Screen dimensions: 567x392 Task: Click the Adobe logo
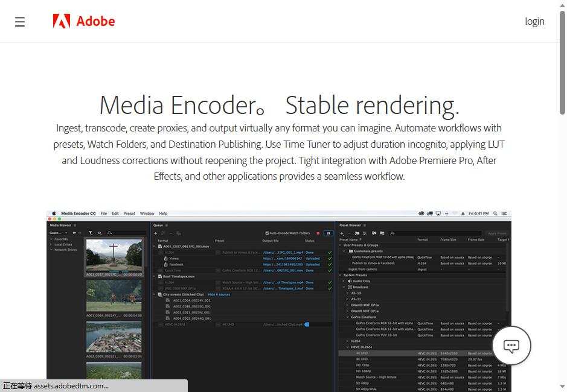(x=84, y=22)
